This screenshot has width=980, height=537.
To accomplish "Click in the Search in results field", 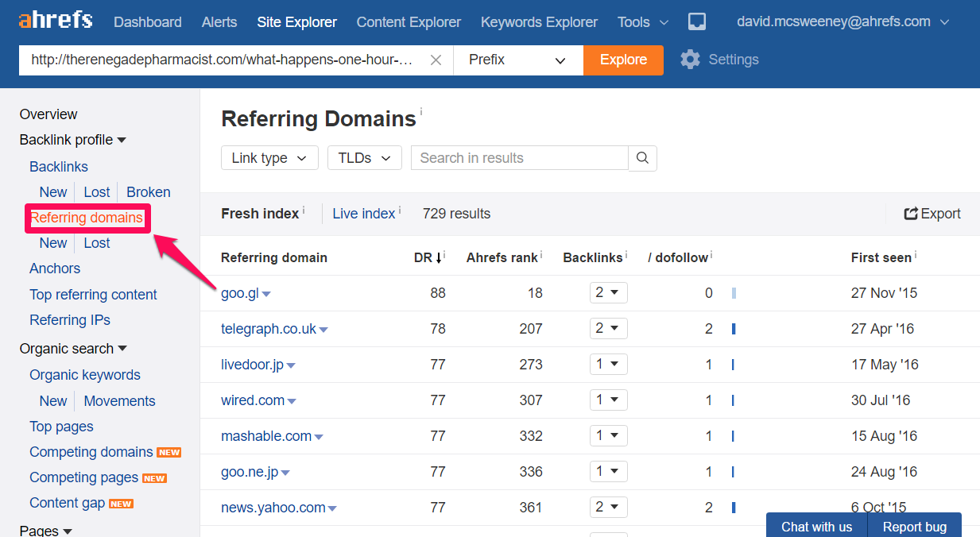I will (520, 158).
